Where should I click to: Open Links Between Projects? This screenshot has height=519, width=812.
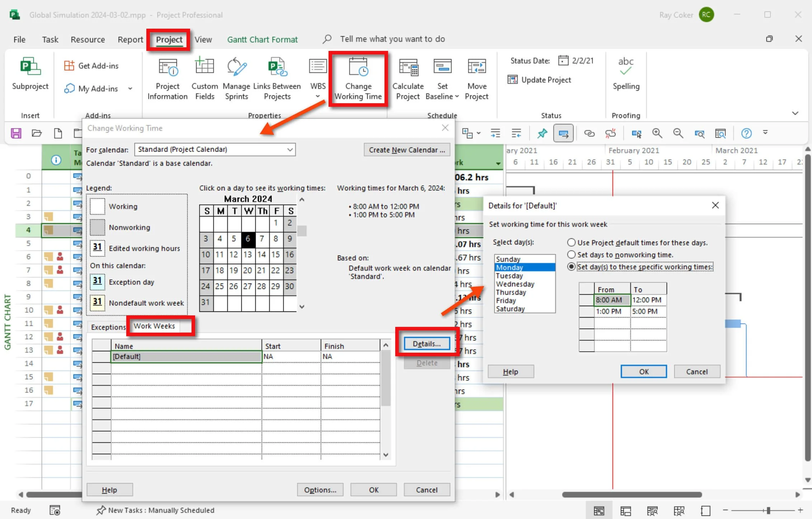[277, 80]
